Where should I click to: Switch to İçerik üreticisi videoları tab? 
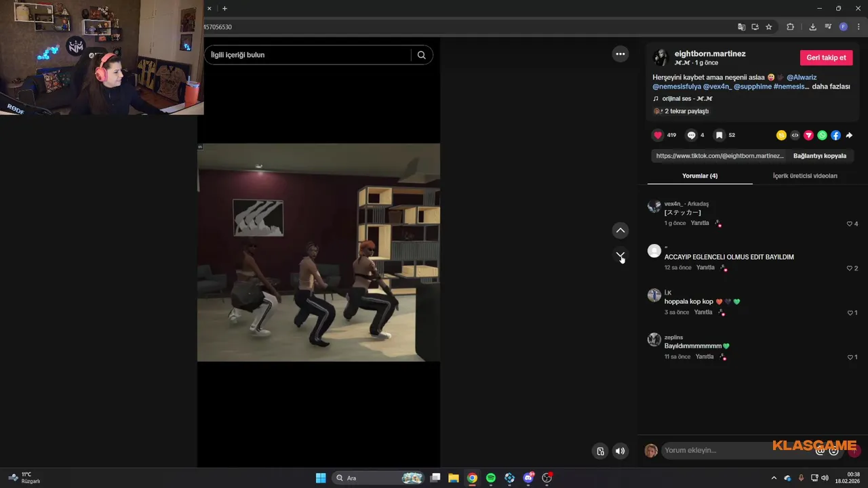805,176
